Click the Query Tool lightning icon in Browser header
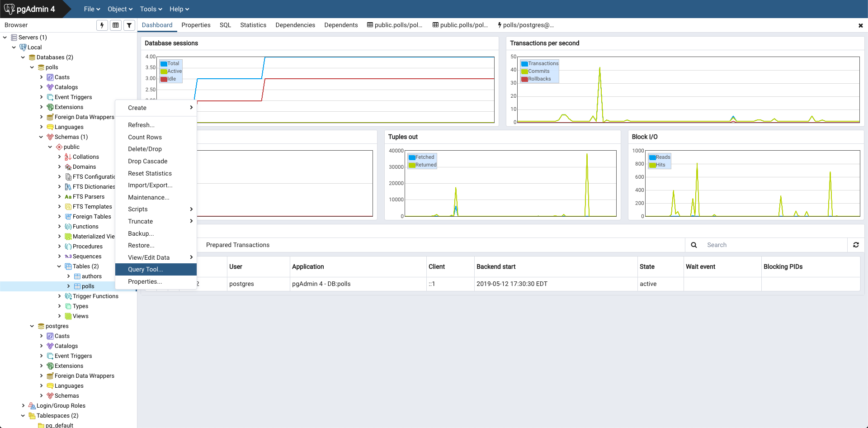 (102, 25)
